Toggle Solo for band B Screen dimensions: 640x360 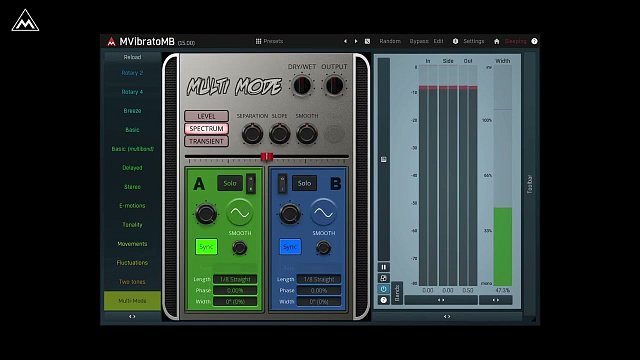(304, 183)
